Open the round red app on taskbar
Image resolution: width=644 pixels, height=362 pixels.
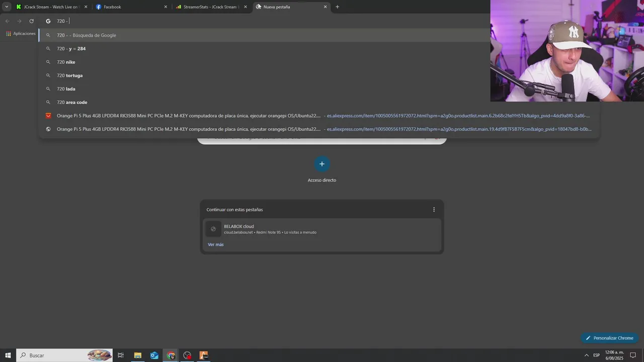pos(188,355)
